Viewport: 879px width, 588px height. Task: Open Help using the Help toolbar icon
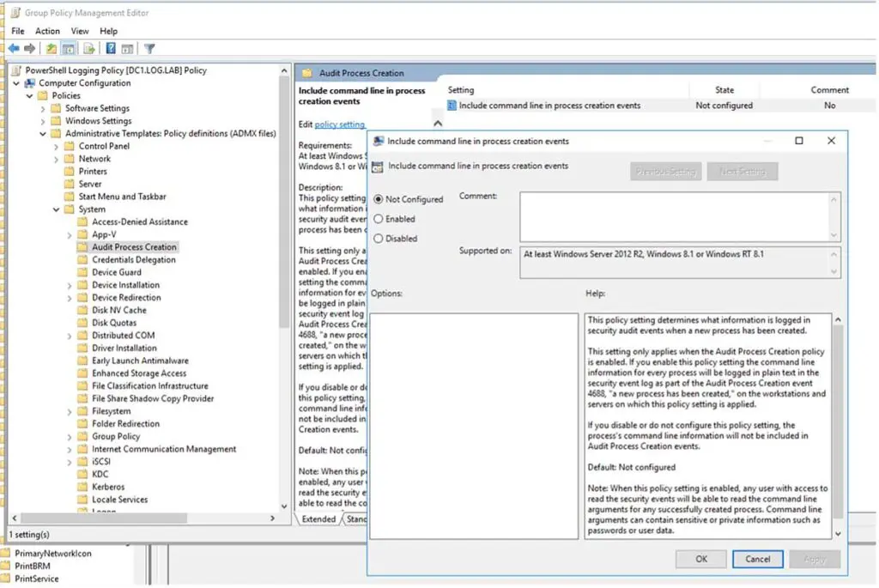coord(109,49)
